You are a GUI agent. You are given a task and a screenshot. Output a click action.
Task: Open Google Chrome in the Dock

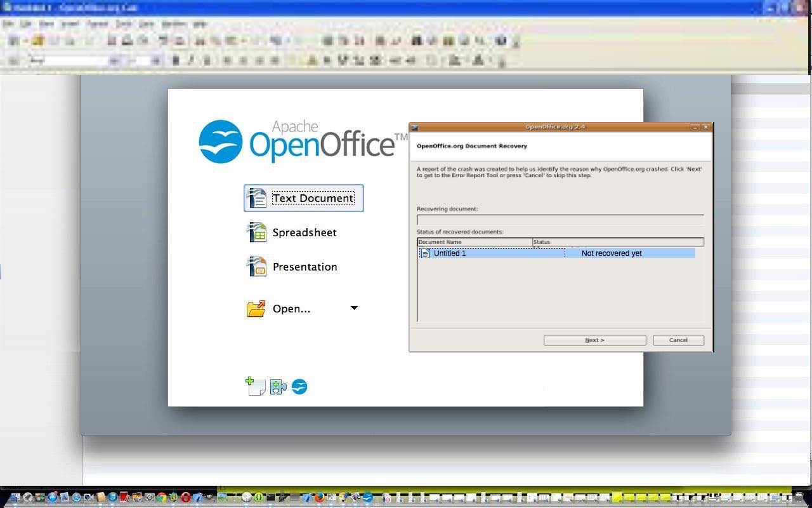[x=161, y=497]
